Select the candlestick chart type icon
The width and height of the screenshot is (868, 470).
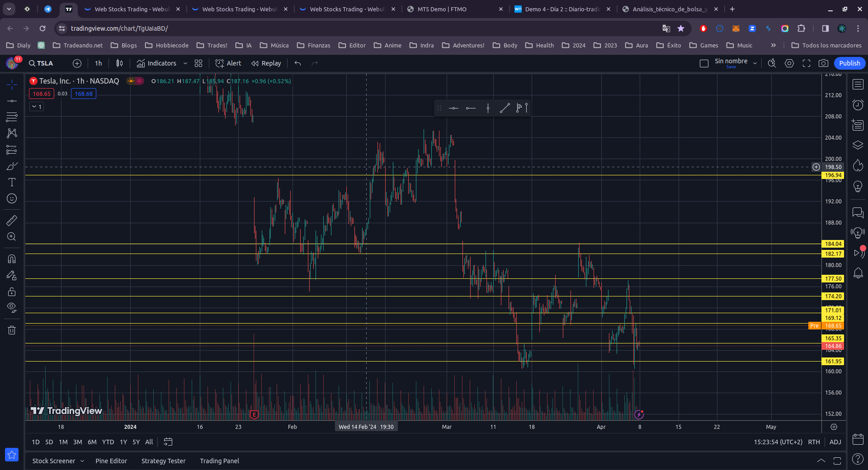click(119, 64)
